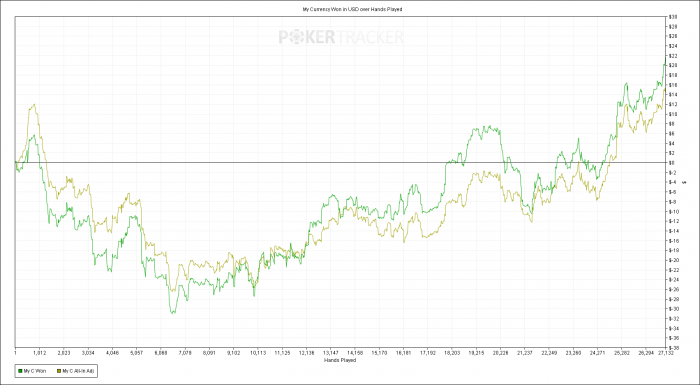Click the y-axis label $0

672,163
